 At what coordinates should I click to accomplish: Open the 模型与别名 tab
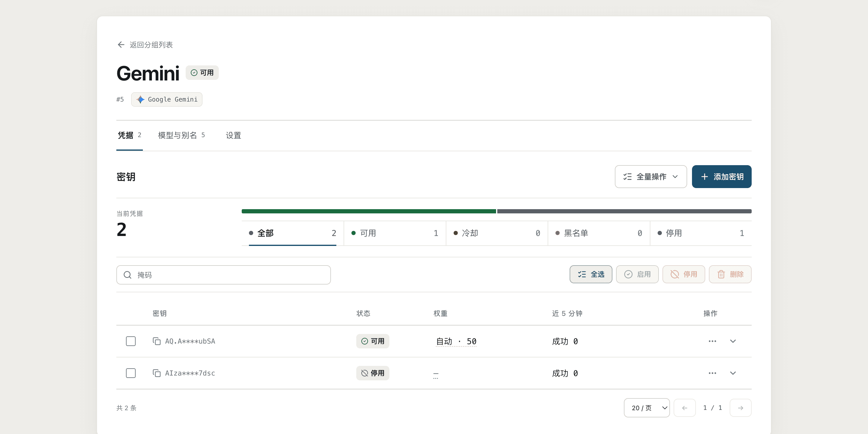[181, 135]
